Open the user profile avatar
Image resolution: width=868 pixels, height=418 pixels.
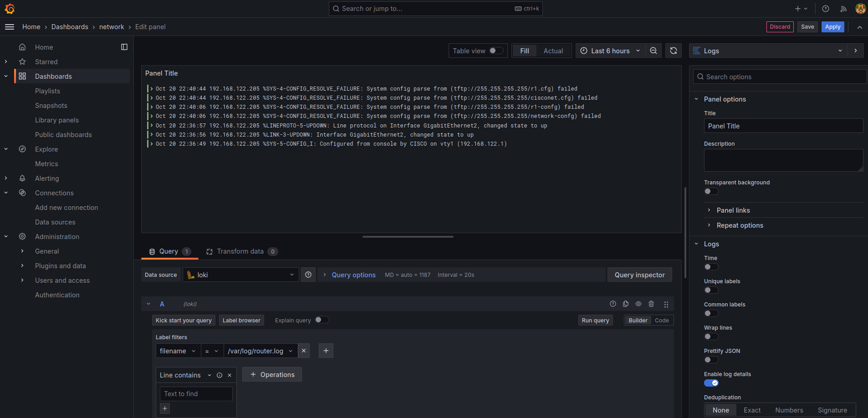[860, 9]
